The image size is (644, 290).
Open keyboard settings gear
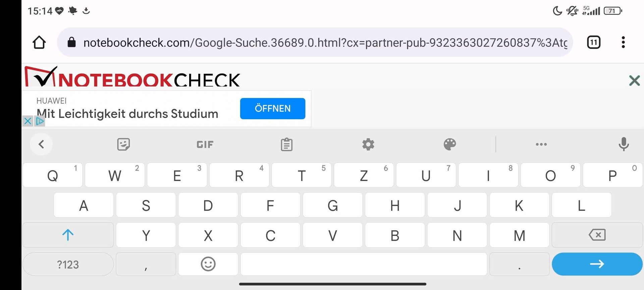click(368, 144)
